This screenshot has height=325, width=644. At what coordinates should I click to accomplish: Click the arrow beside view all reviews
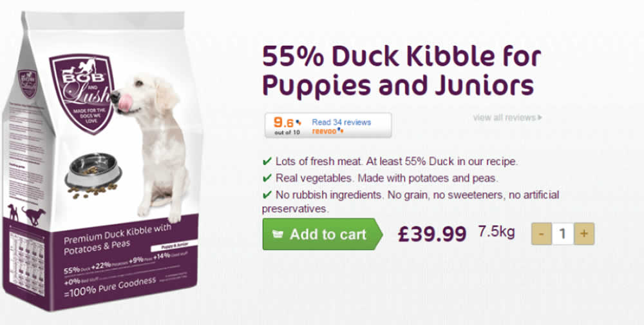(x=540, y=117)
